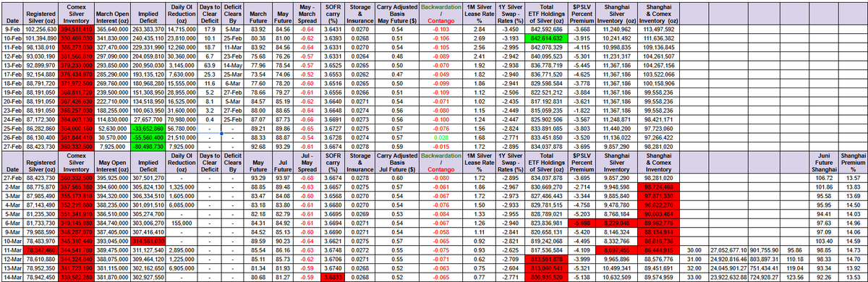
Task: Click the 10,241,492 Shanghai Silver Inventory cell
Action: tap(616, 38)
